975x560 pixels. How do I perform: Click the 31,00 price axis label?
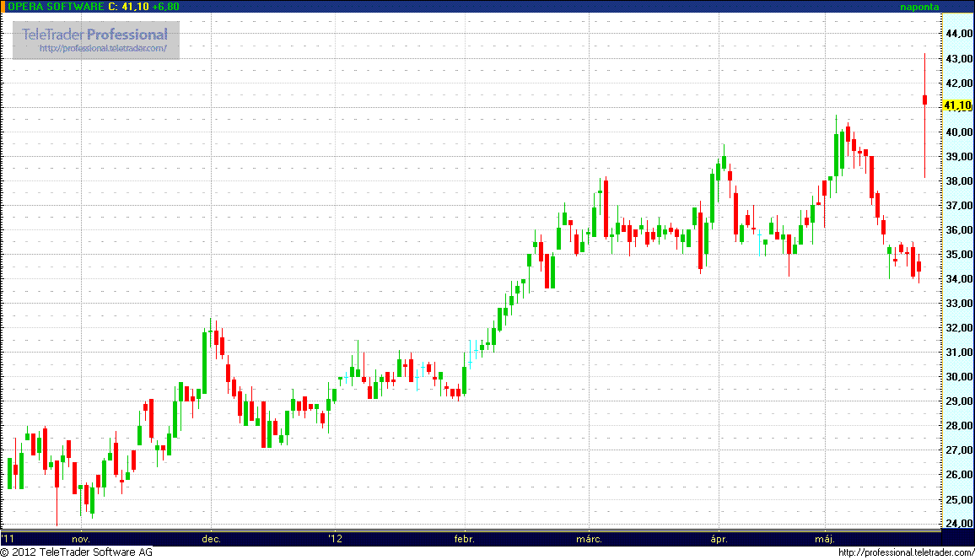(959, 352)
